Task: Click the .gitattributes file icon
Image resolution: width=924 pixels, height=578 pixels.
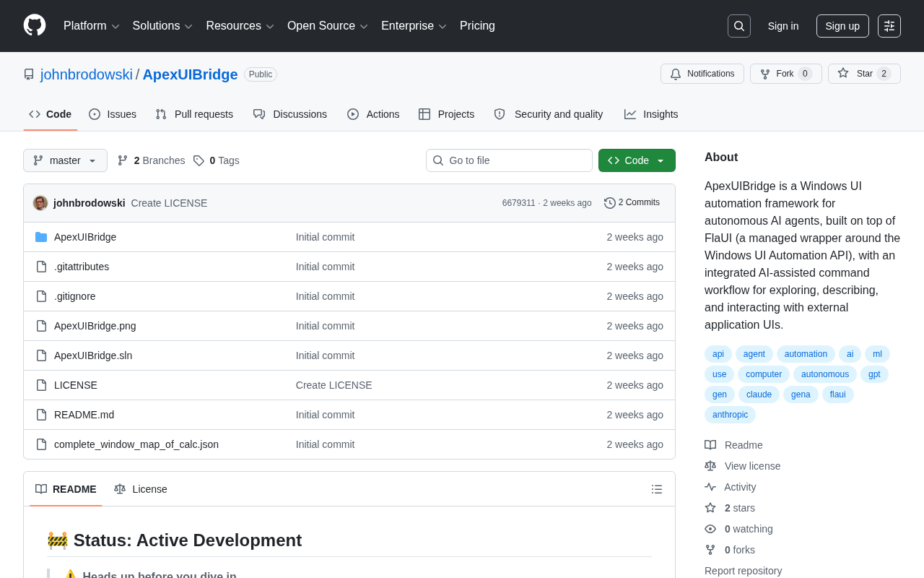Action: point(41,267)
